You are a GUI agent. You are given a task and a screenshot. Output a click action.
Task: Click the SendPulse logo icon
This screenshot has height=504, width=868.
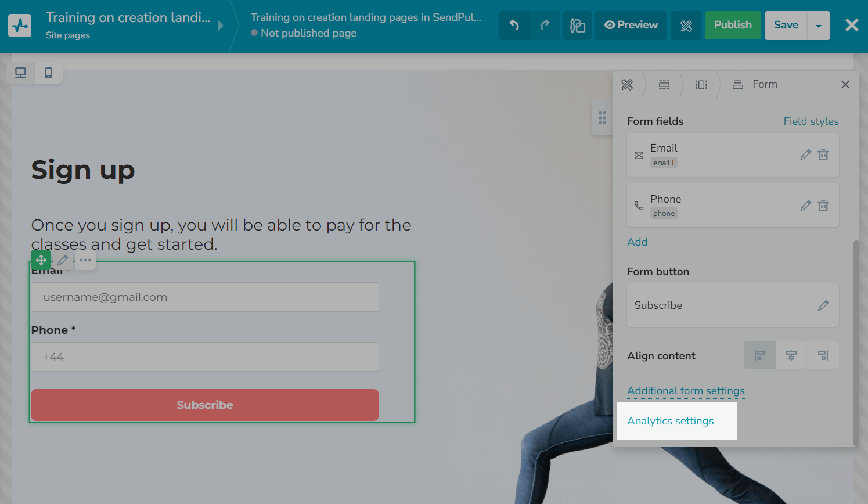[x=20, y=26]
